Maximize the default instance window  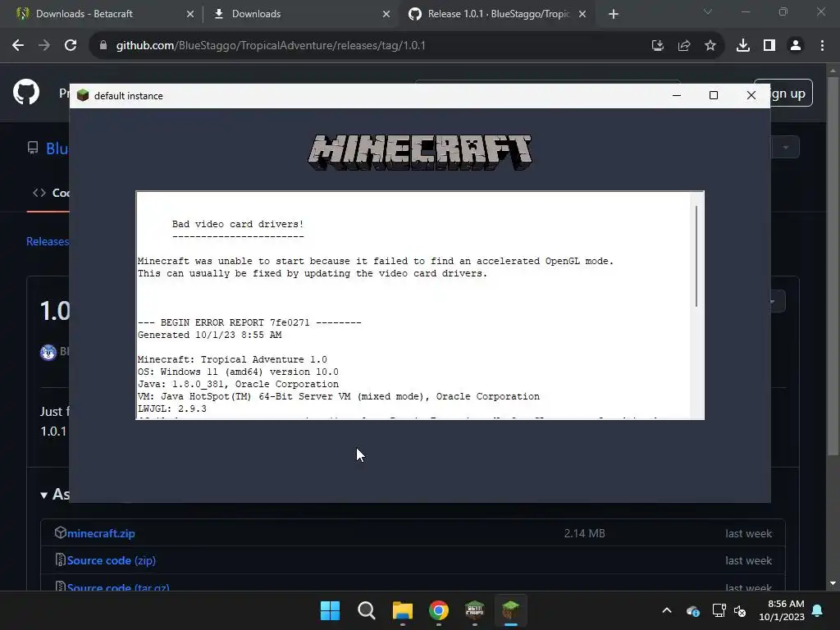pos(714,95)
